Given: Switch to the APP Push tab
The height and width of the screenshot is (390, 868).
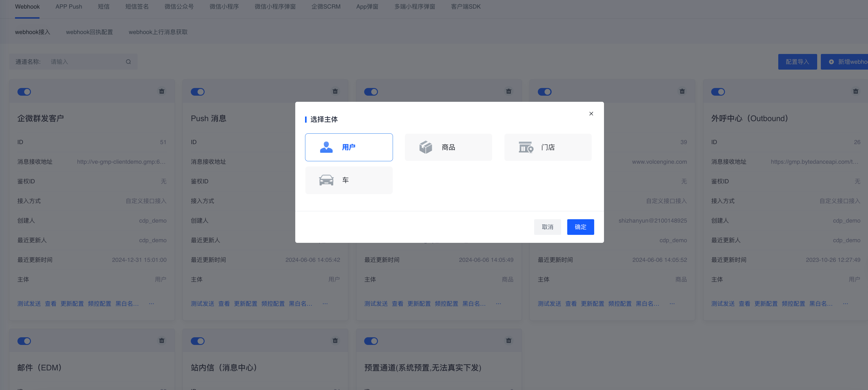Looking at the screenshot, I should (x=69, y=7).
